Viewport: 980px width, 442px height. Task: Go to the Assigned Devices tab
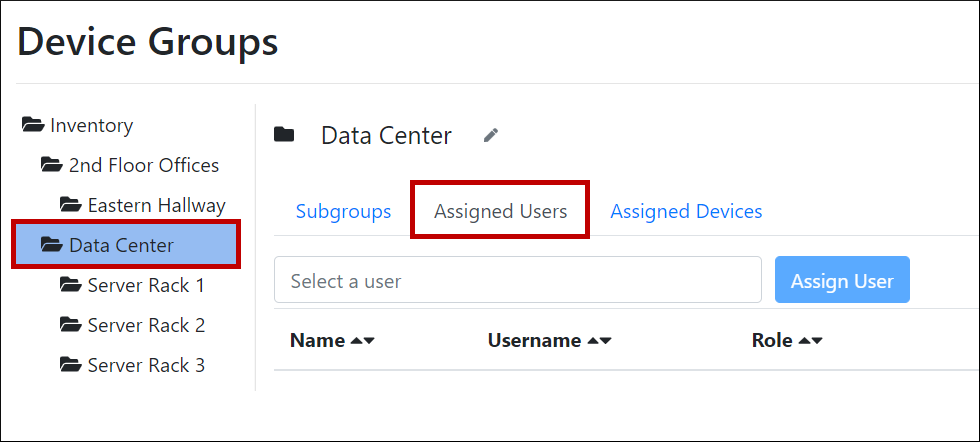pyautogui.click(x=686, y=211)
